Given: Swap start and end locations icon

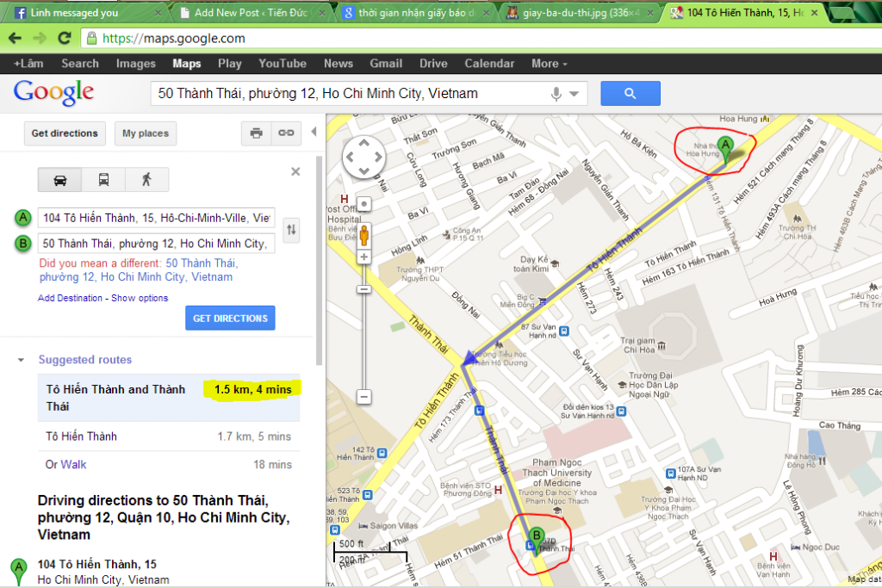Looking at the screenshot, I should tap(291, 230).
